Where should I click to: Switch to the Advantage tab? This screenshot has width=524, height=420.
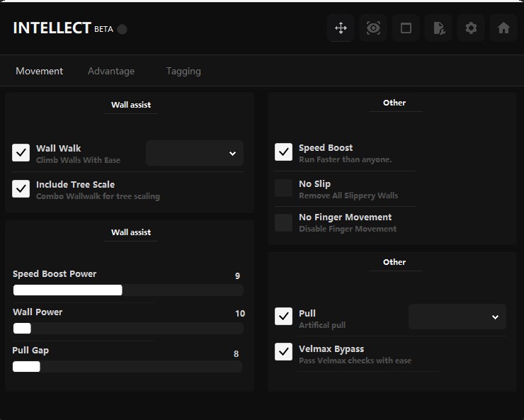coord(111,71)
